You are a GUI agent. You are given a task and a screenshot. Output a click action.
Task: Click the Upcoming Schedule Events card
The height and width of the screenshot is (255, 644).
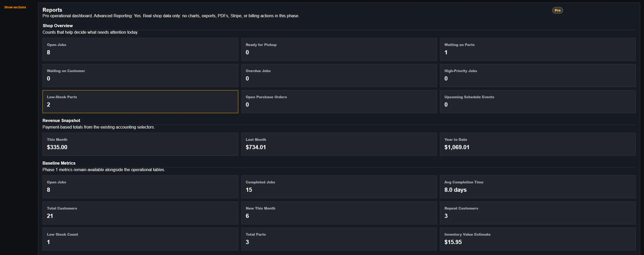538,102
